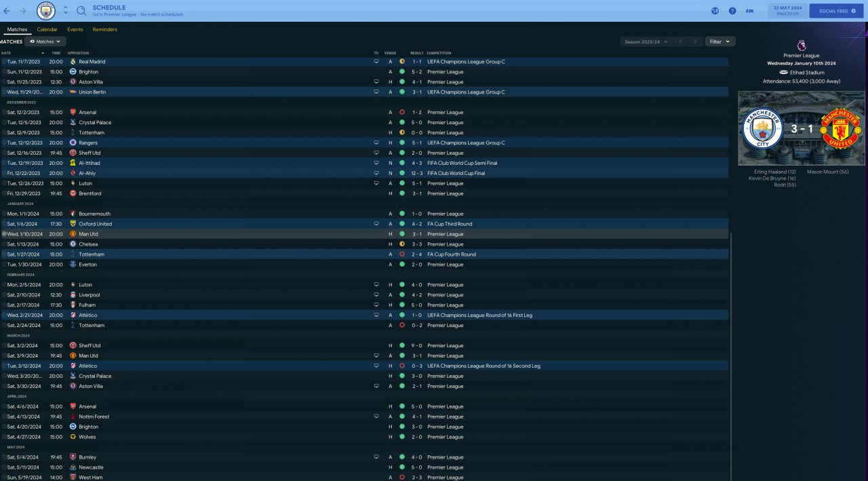Viewport: 868px width, 481px height.
Task: Open the search magnifier icon
Action: [81, 11]
